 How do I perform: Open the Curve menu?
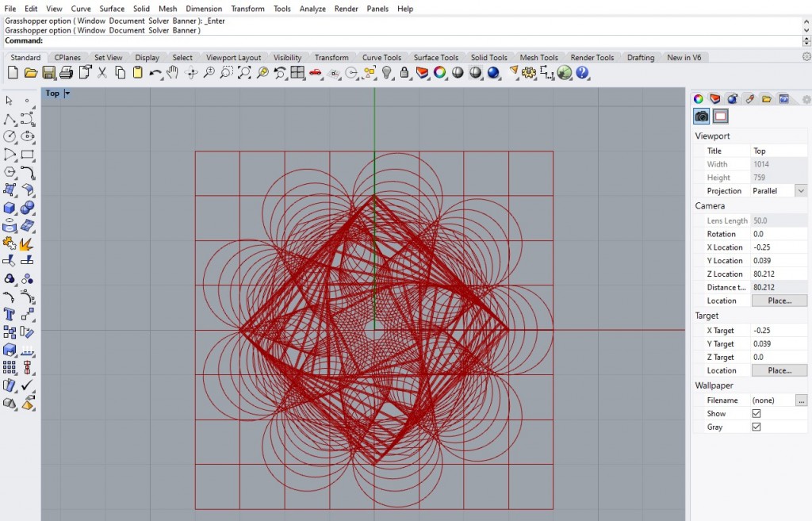point(81,9)
